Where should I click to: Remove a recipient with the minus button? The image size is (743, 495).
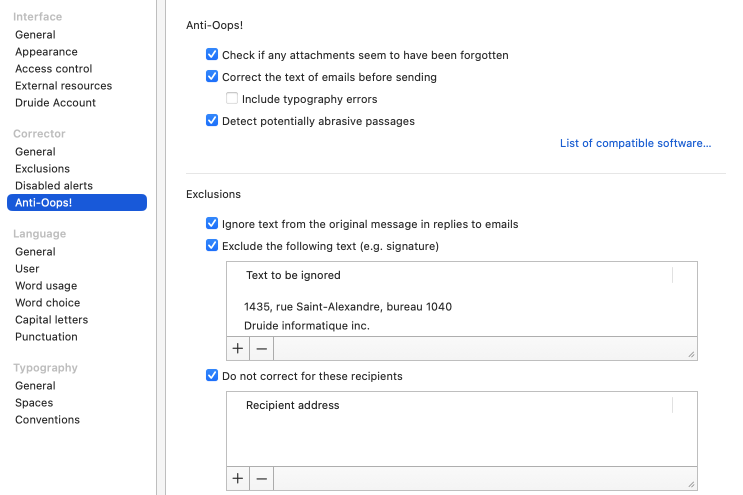(261, 479)
